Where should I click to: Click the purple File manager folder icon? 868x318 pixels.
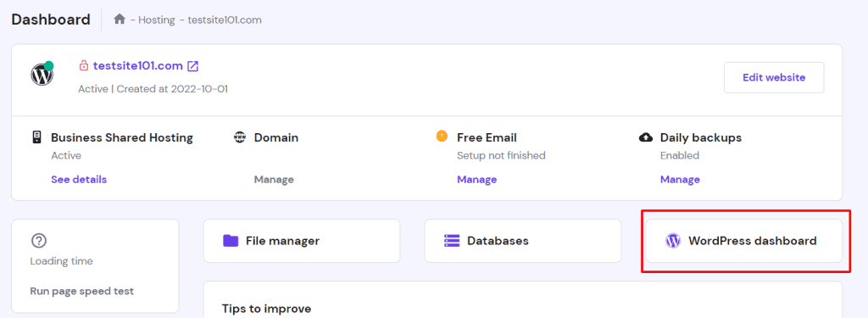pyautogui.click(x=231, y=241)
